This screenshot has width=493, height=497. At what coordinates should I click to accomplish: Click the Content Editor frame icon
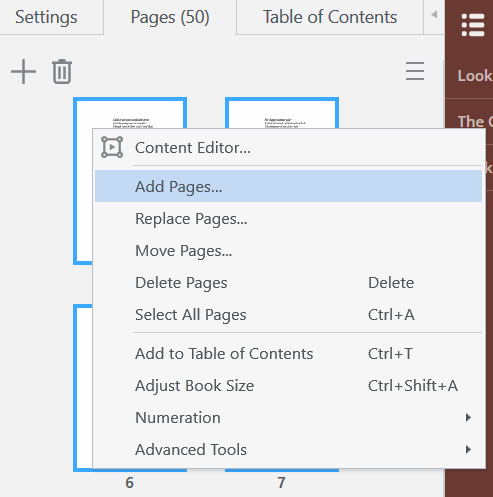[112, 147]
